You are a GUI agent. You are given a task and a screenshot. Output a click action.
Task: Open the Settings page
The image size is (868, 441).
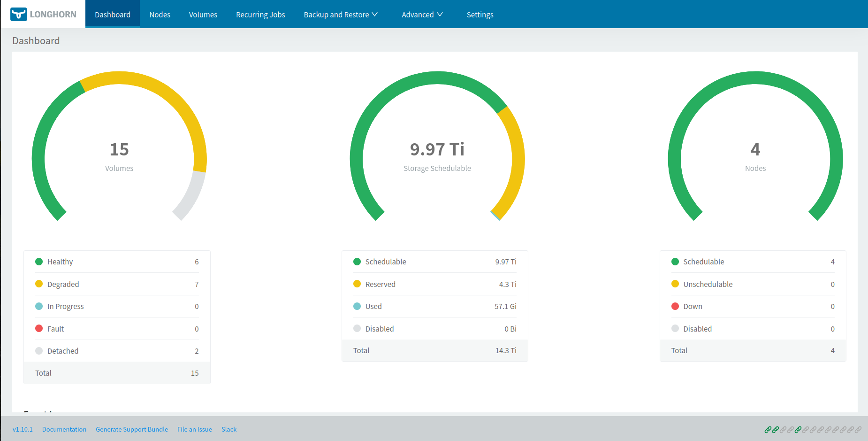(x=480, y=15)
